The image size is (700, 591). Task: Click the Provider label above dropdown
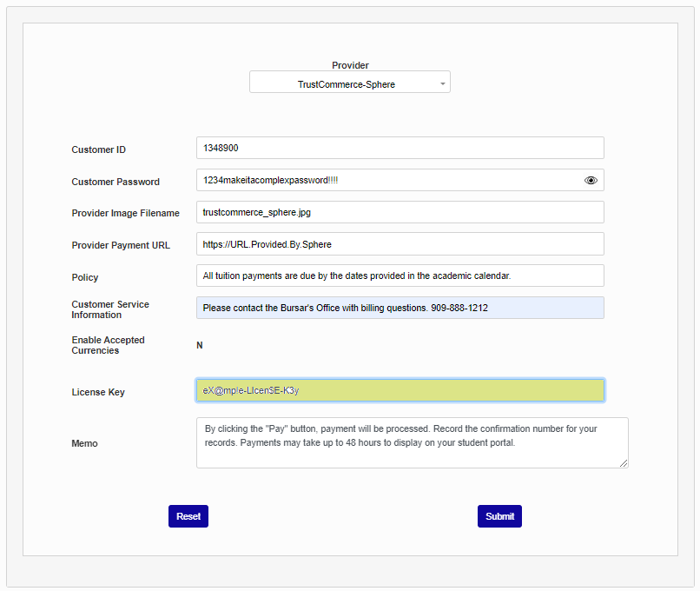(x=350, y=65)
